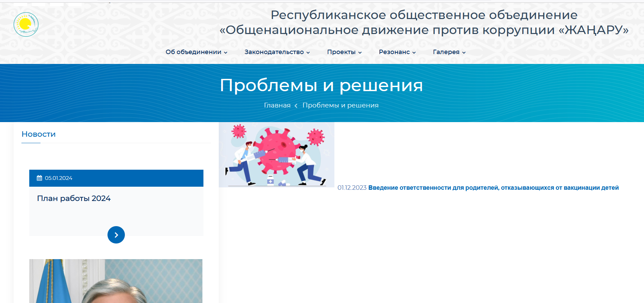Click the 05.01.2024 date label
The width and height of the screenshot is (644, 303).
pos(59,178)
